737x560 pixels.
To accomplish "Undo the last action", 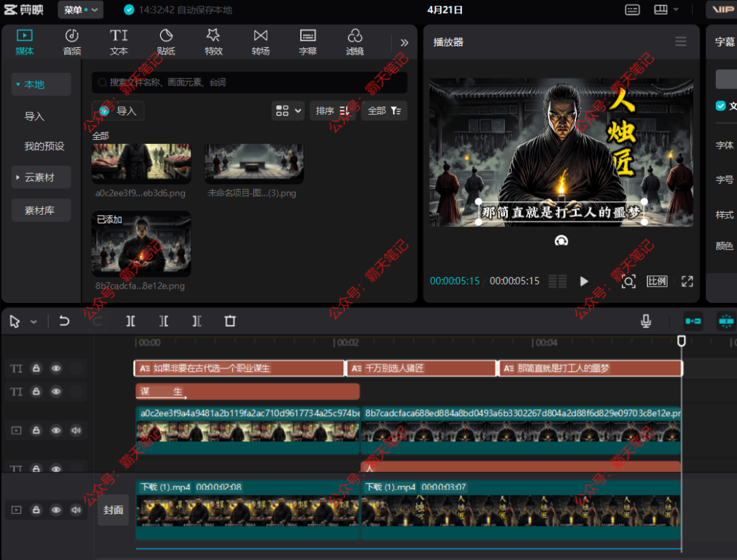I will click(64, 321).
